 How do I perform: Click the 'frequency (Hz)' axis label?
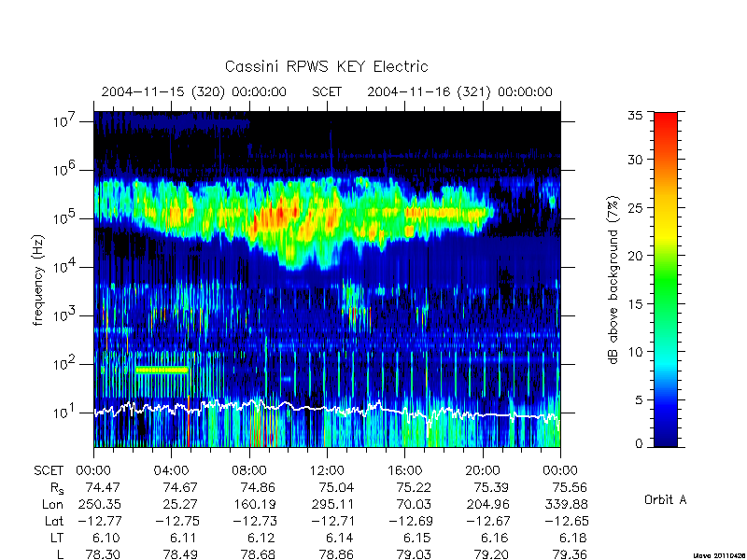(x=38, y=280)
